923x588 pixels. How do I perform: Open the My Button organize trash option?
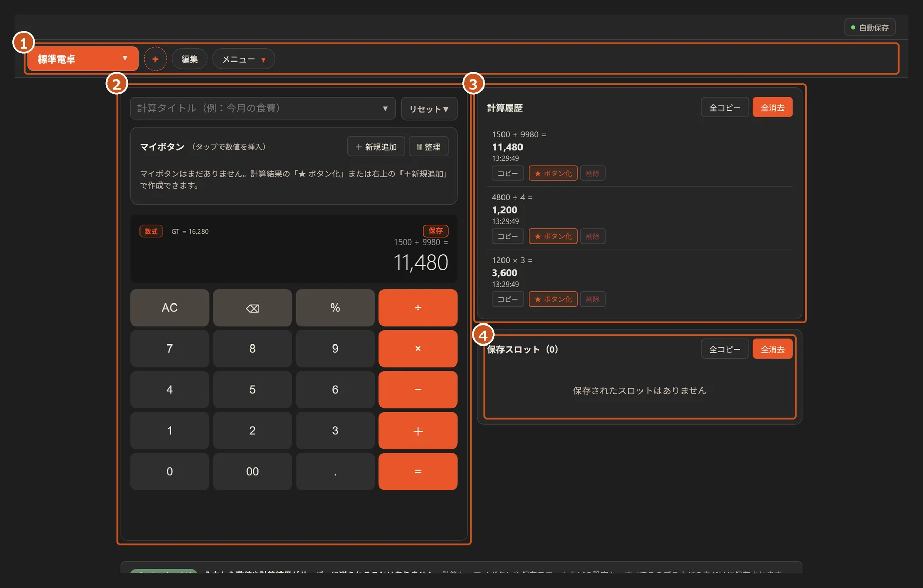click(x=429, y=147)
